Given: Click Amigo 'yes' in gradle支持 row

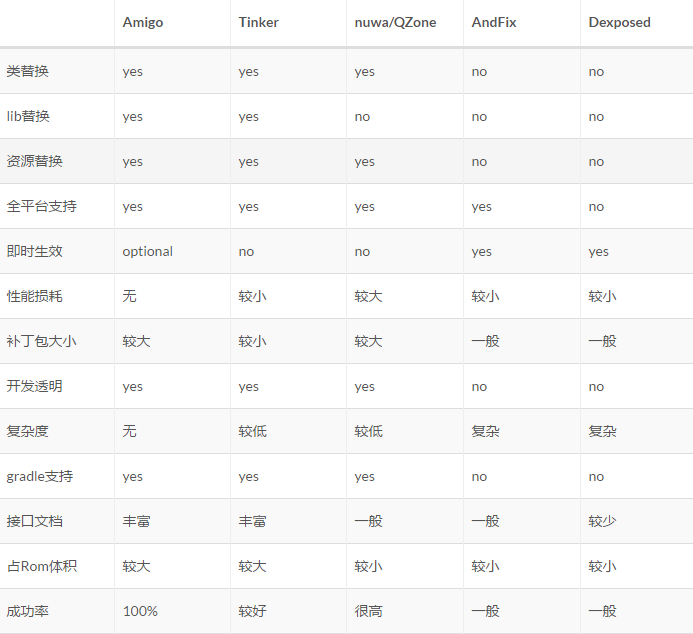Looking at the screenshot, I should [133, 477].
